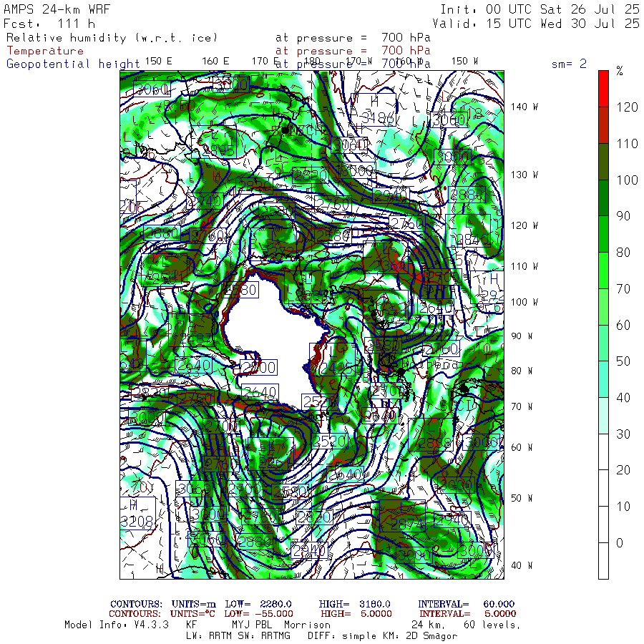The width and height of the screenshot is (644, 644).
Task: Click the "150 W" longitude label above the map
Action: coord(464,62)
